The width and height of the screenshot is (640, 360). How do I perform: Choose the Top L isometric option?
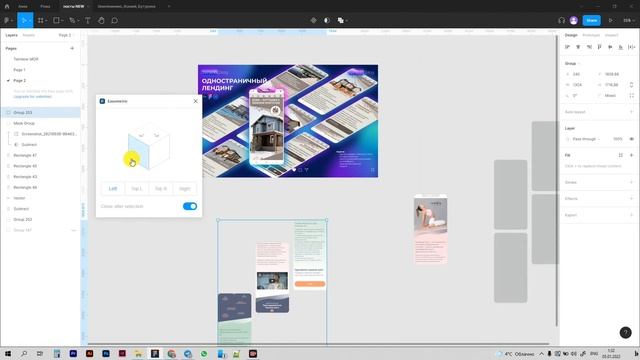pos(137,189)
